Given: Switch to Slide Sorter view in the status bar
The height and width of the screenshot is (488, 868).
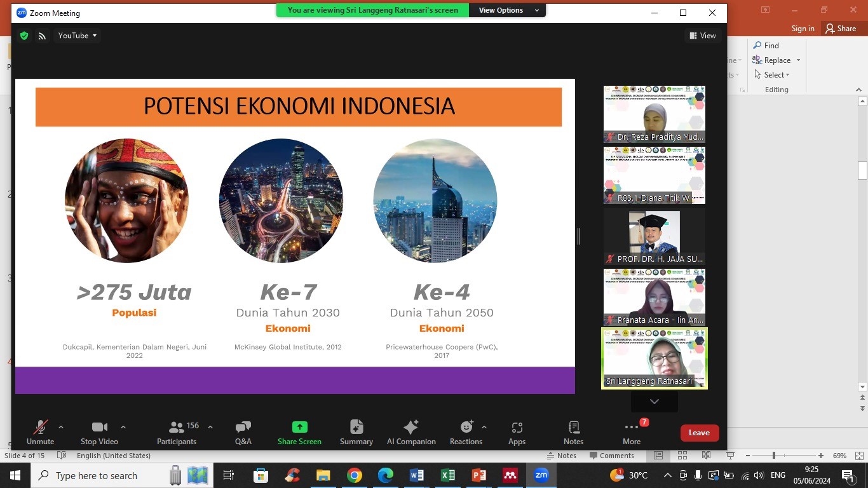Looking at the screenshot, I should pyautogui.click(x=682, y=456).
